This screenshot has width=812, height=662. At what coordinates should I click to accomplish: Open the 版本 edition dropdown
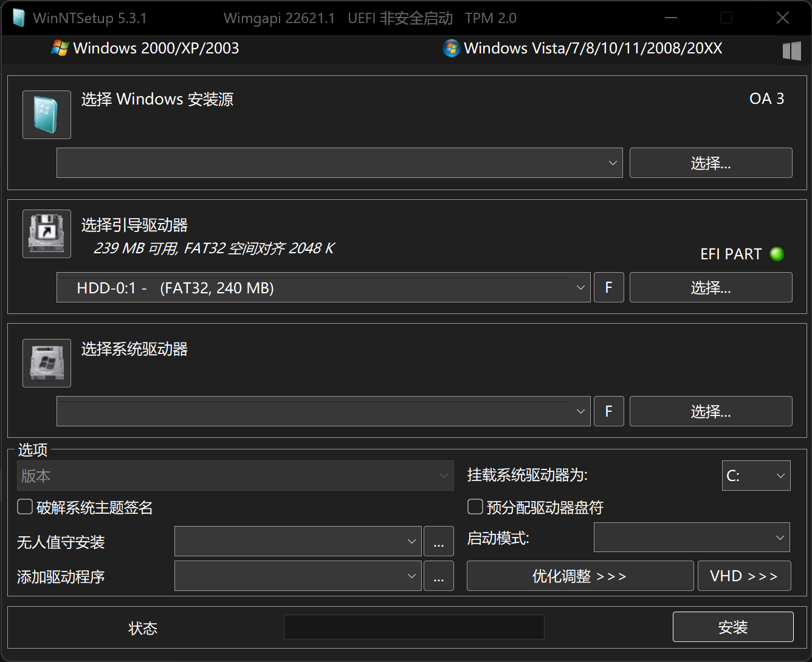click(x=235, y=476)
